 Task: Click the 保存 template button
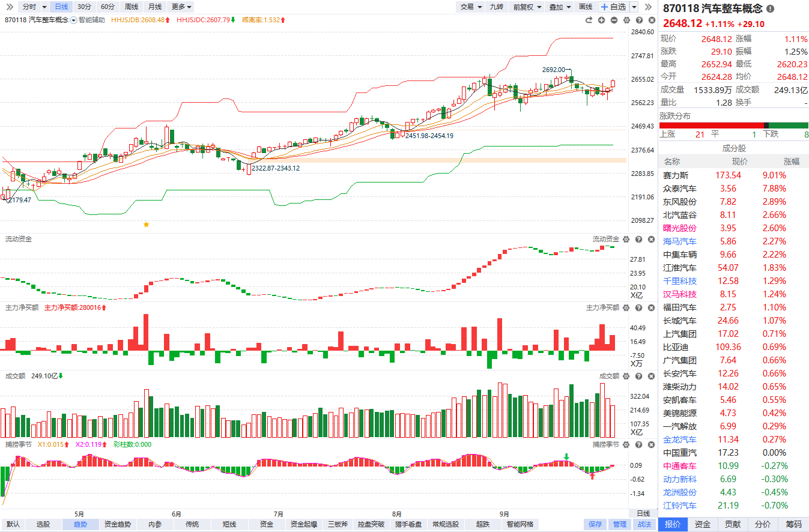point(595,524)
